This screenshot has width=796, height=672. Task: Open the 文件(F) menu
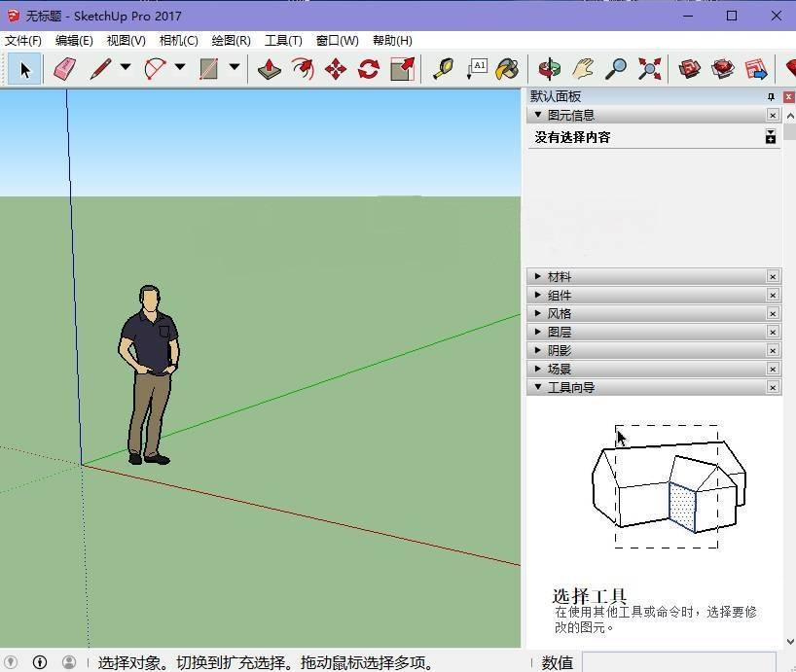click(23, 41)
